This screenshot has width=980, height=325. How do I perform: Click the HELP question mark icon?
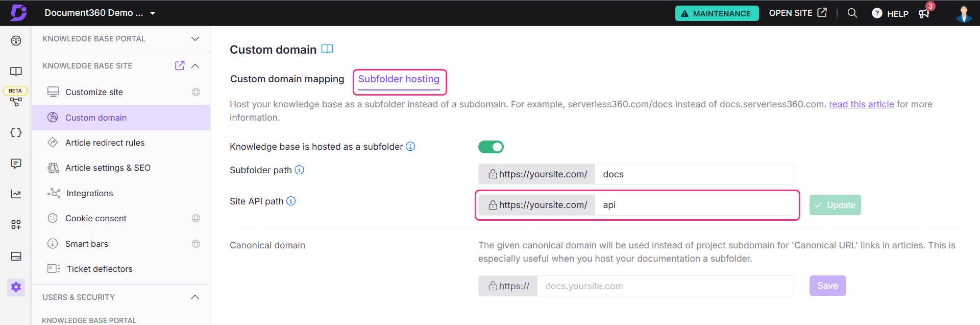pyautogui.click(x=877, y=13)
